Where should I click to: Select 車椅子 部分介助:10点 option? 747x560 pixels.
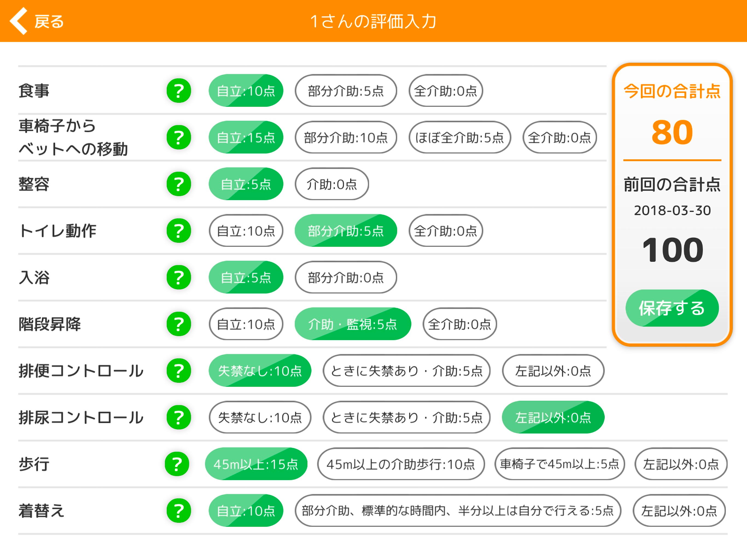pyautogui.click(x=346, y=137)
